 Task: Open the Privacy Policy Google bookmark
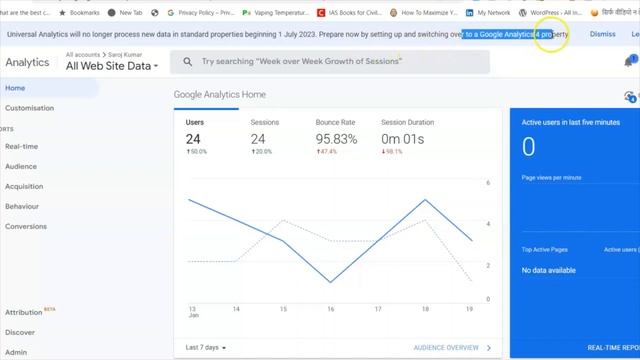201,13
